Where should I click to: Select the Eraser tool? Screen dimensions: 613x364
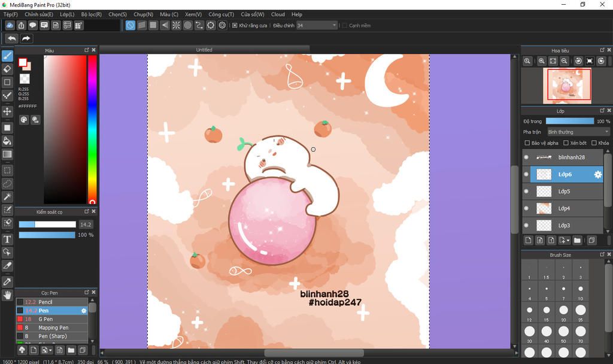(7, 69)
